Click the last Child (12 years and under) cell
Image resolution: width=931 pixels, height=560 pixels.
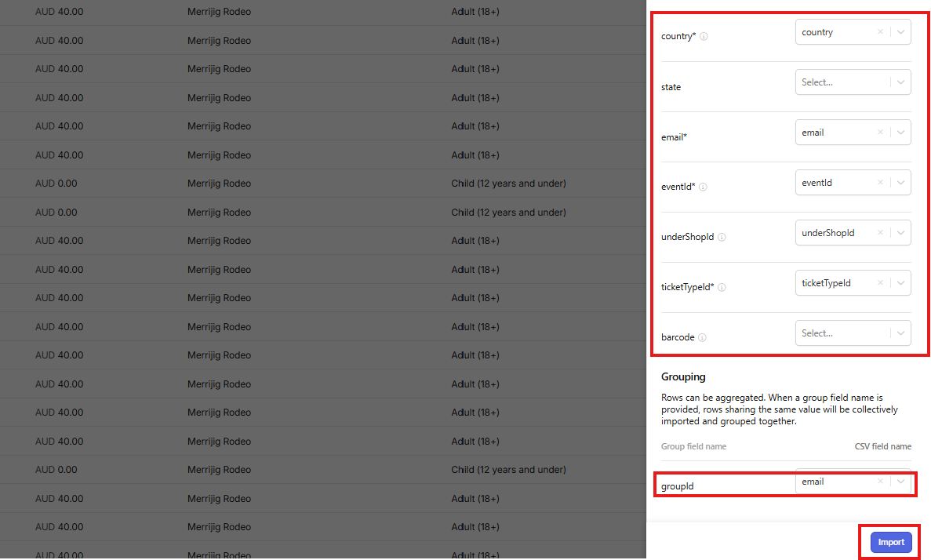[x=508, y=470]
